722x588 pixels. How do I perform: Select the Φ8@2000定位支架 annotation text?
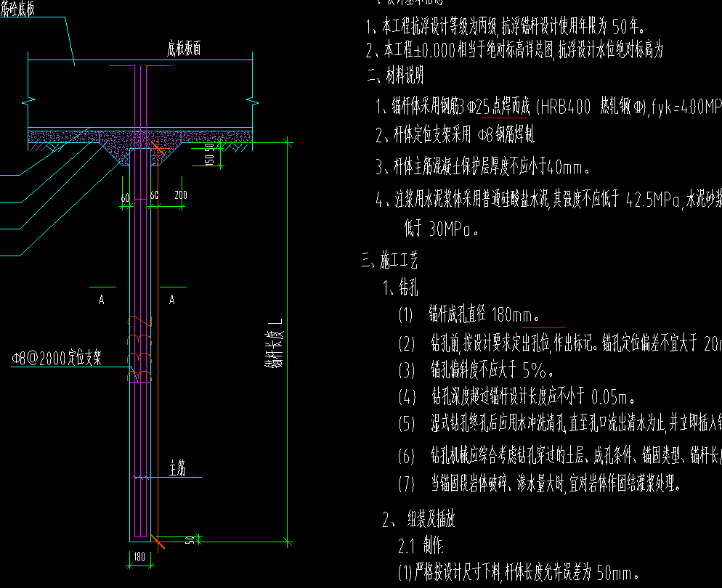click(x=57, y=358)
